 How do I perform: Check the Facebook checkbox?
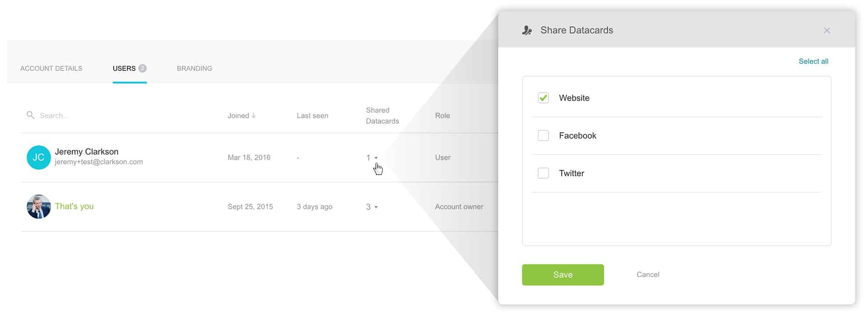(543, 136)
